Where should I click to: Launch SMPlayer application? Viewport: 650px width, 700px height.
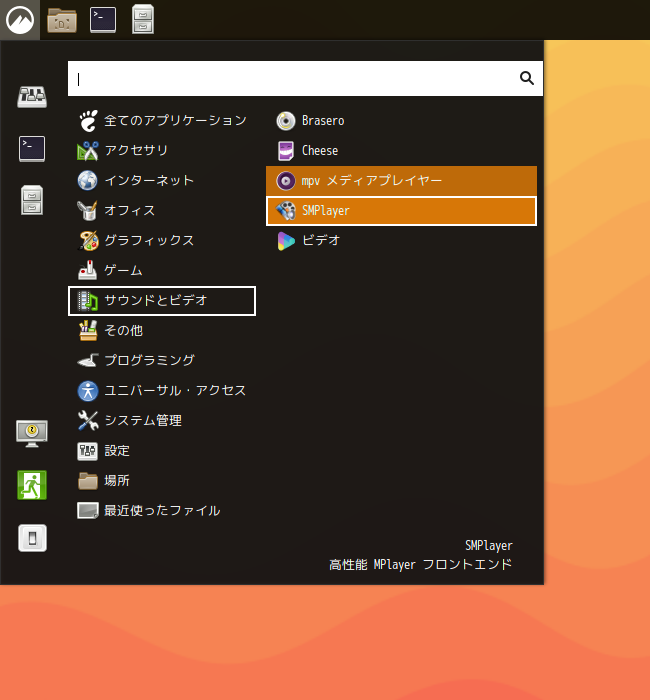point(401,211)
